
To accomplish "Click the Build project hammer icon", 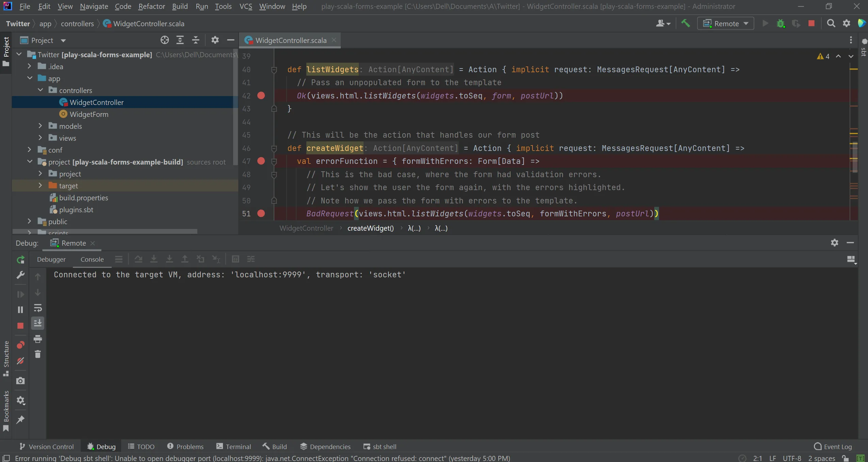I will click(x=685, y=24).
